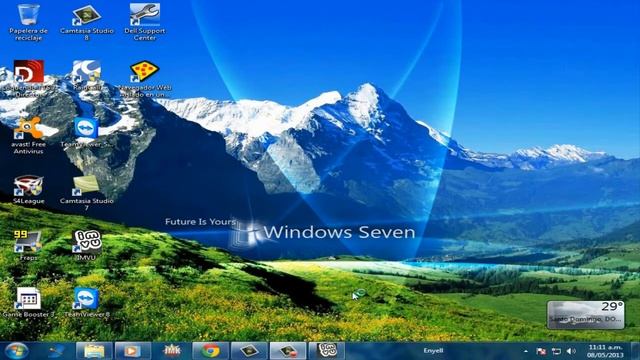
Task: Select the Dell Support Center shortcut
Action: 144,22
